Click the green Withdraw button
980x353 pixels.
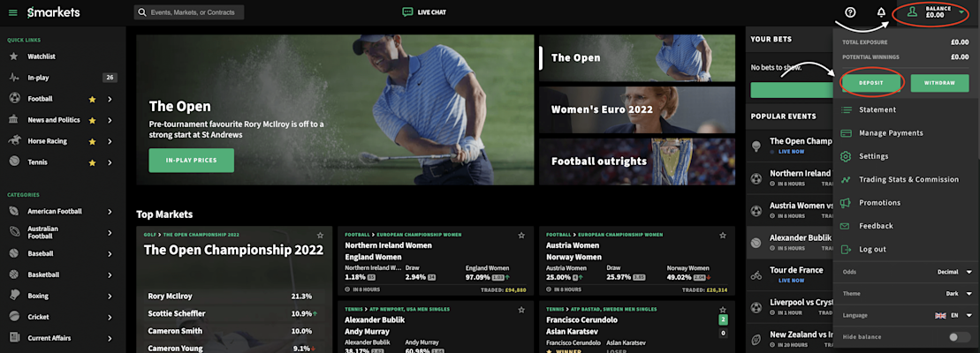click(939, 83)
